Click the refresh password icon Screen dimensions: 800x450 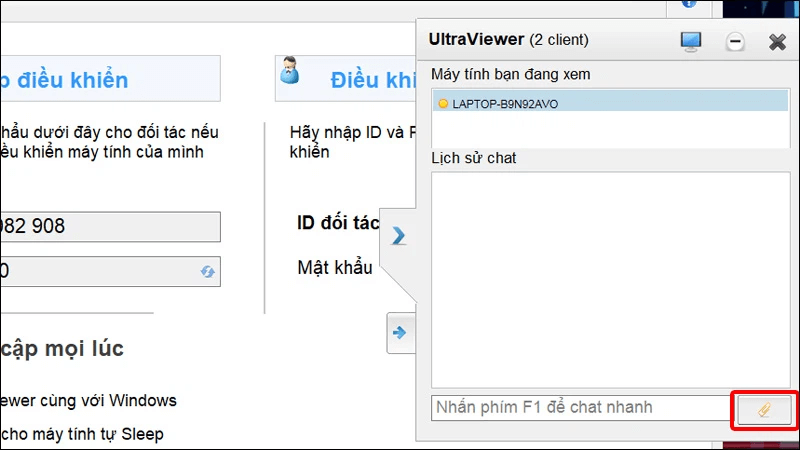[x=208, y=271]
